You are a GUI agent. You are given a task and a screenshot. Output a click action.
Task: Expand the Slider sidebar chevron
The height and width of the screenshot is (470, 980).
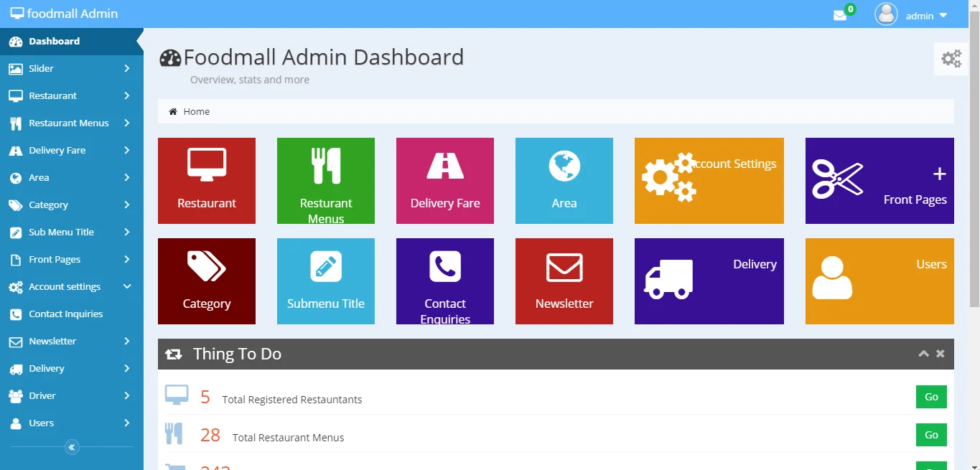(x=126, y=68)
